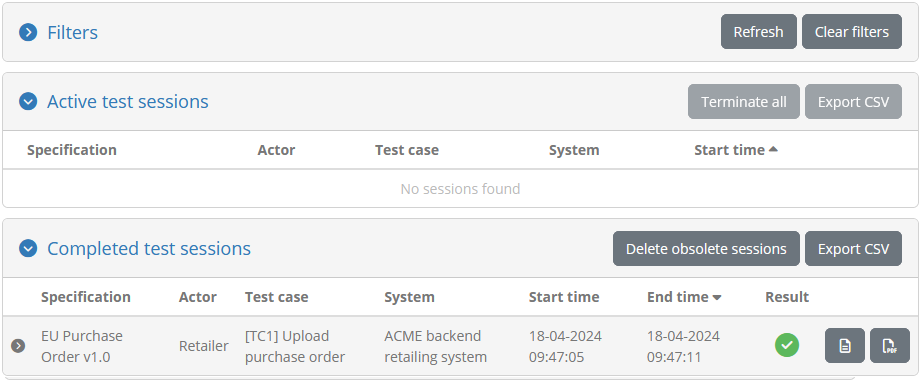Sort active sessions by Start time arrow
The height and width of the screenshot is (382, 921).
click(773, 149)
